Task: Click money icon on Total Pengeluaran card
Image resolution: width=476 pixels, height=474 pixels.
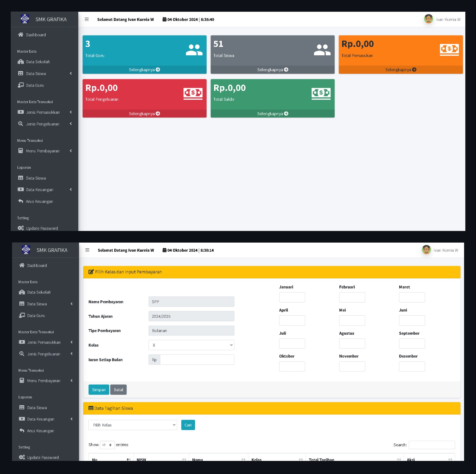Action: [193, 93]
